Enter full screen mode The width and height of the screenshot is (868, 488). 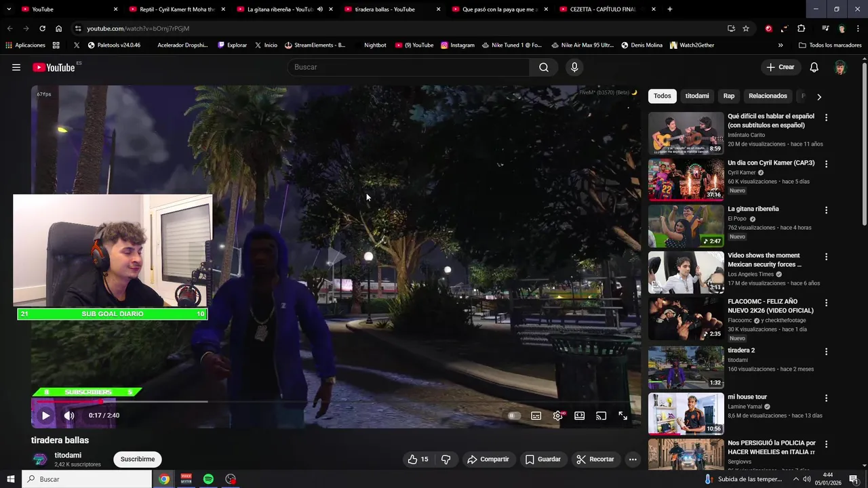(623, 415)
